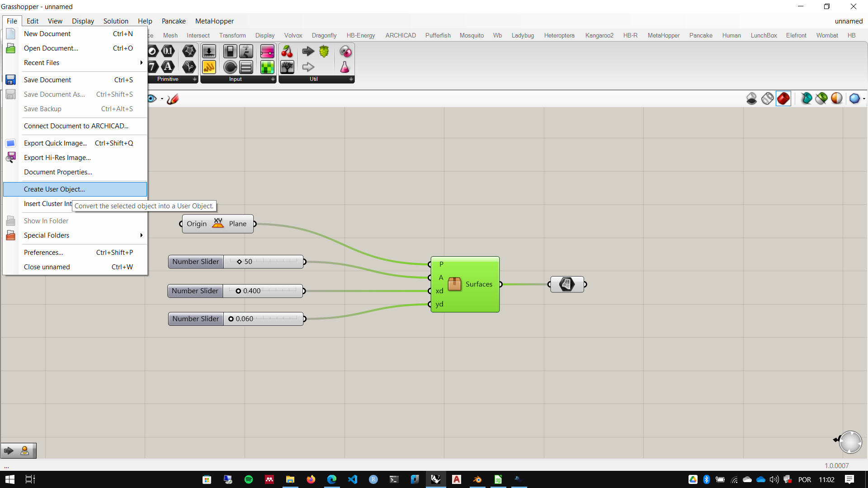Select the Digit Scroller component icon
This screenshot has height=488, width=868.
tap(246, 52)
